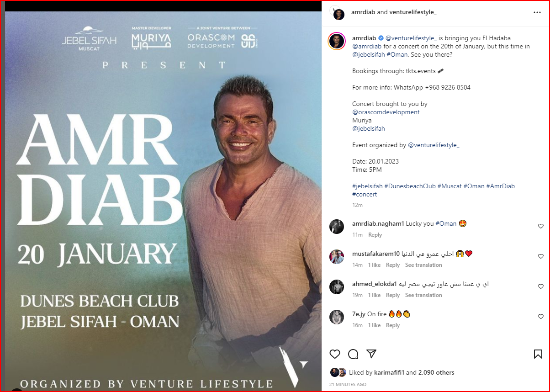The height and width of the screenshot is (392, 550).
Task: Like the 7e.jy "On fire" comment
Action: pyautogui.click(x=541, y=317)
